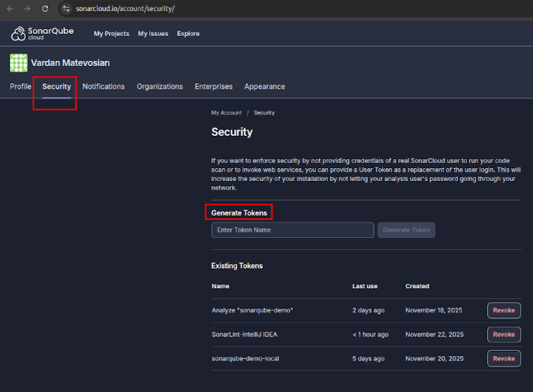The width and height of the screenshot is (533, 392).
Task: Revoke the sonarqube-demo-local token
Action: pos(504,359)
